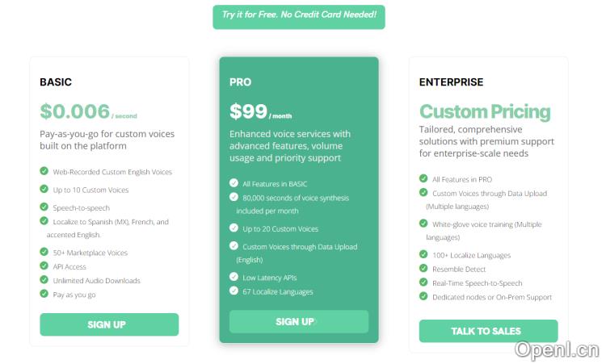Screen dimensions: 606x364
Task: Click checkmark icon next to Speech-to-speech
Action: 44,207
